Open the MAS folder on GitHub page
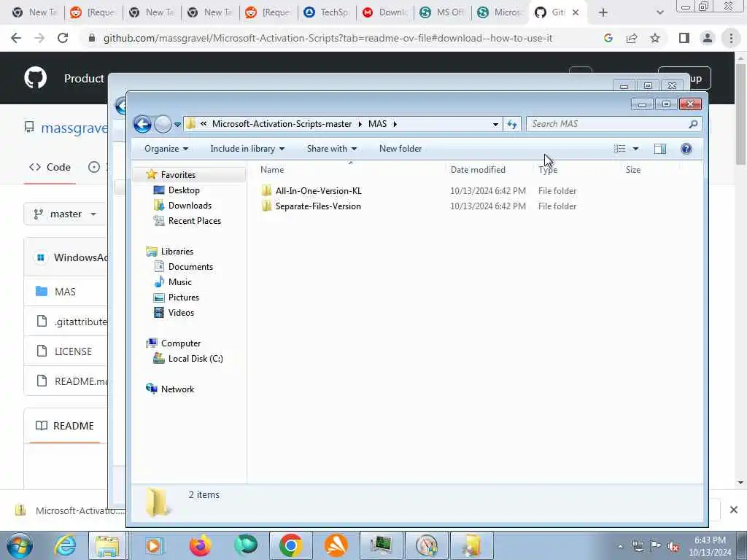This screenshot has height=560, width=747. pyautogui.click(x=65, y=292)
